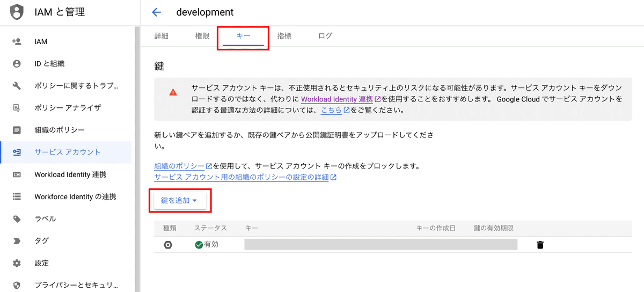Switch to the 指標 tab
The image size is (644, 292).
click(x=284, y=36)
